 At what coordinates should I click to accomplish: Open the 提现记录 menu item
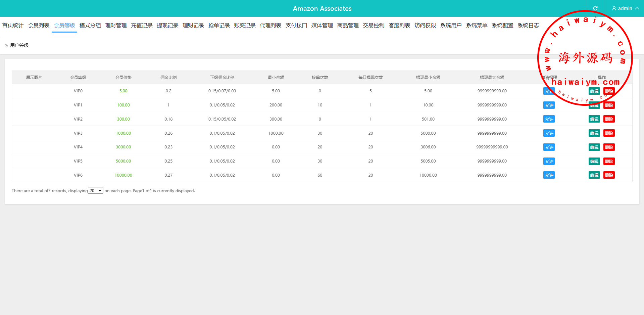(167, 26)
